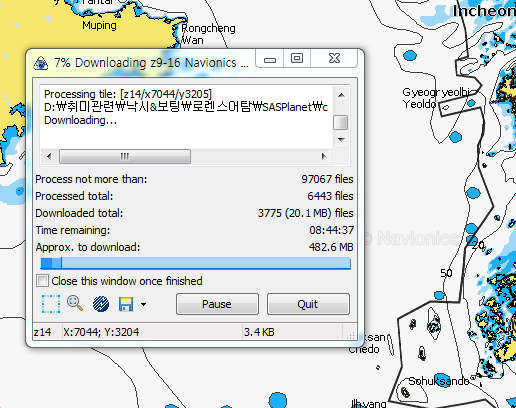
Task: Click the log's vertical scrollbar thumb
Action: [341, 122]
